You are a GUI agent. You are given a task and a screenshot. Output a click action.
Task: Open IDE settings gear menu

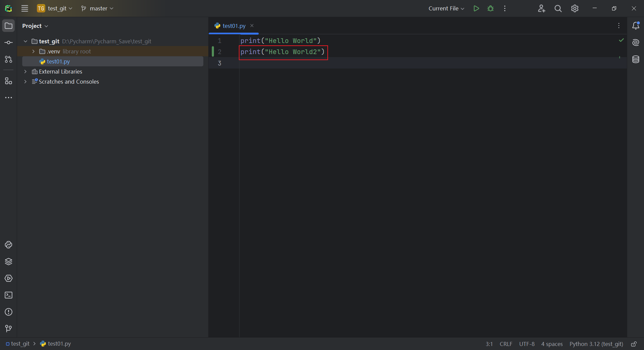tap(575, 8)
